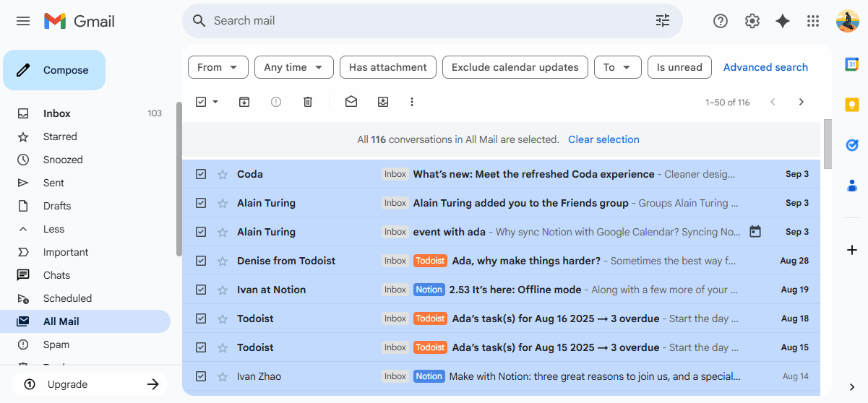Viewport: 868px width, 403px height.
Task: Uncheck the 'event with ada' email checkbox
Action: (201, 232)
